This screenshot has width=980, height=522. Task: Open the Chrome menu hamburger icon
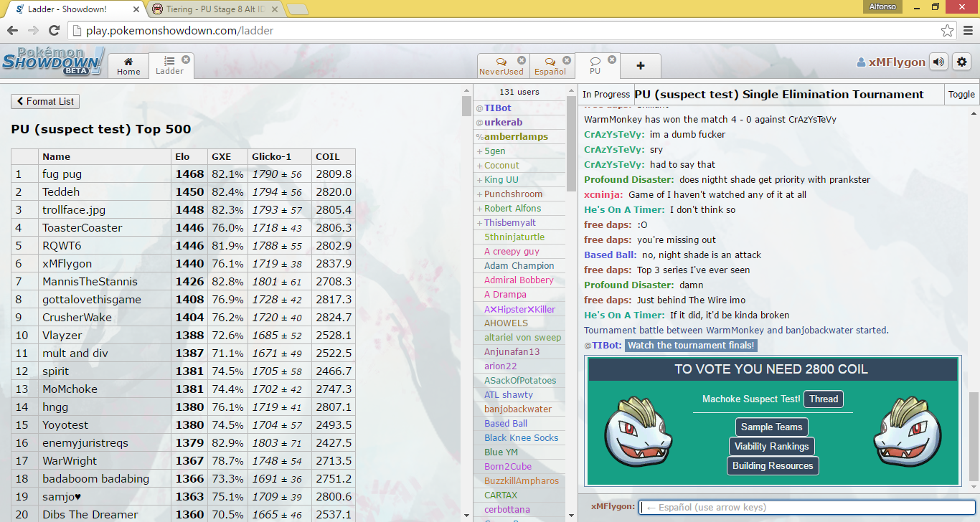pyautogui.click(x=966, y=31)
